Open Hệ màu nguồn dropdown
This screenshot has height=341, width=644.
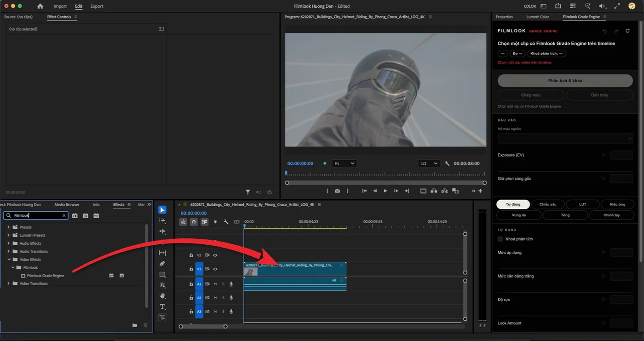565,139
